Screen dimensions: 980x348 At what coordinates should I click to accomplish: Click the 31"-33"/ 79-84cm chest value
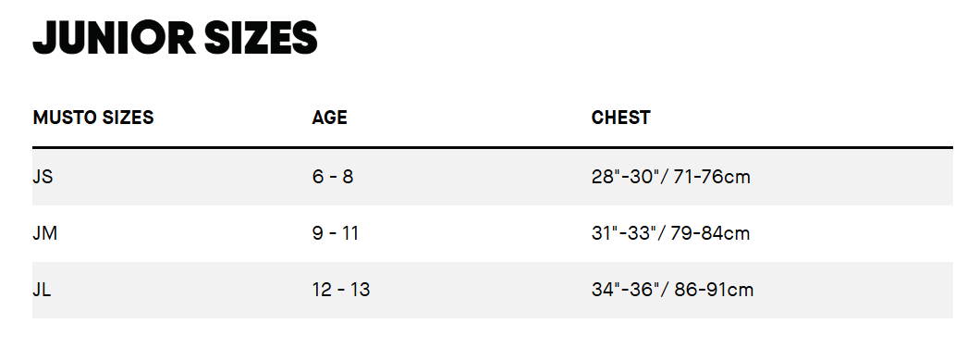[x=670, y=233]
